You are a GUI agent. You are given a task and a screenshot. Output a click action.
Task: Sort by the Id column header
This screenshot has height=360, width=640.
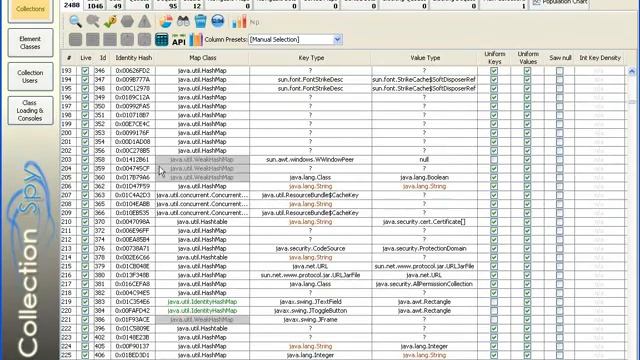point(102,58)
